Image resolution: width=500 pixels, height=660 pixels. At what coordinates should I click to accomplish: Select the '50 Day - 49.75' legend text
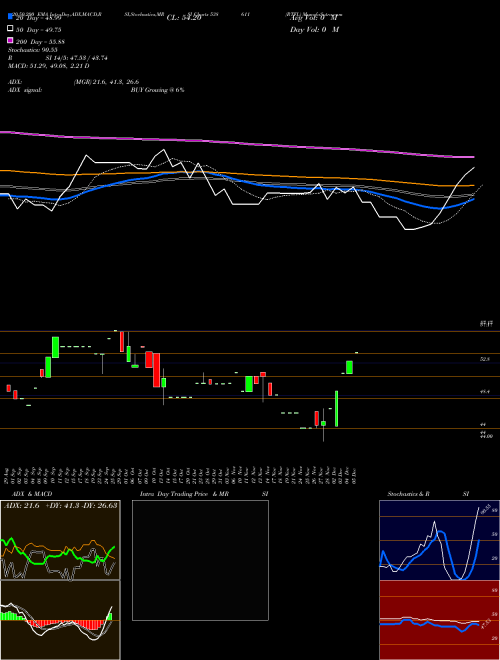point(39,30)
